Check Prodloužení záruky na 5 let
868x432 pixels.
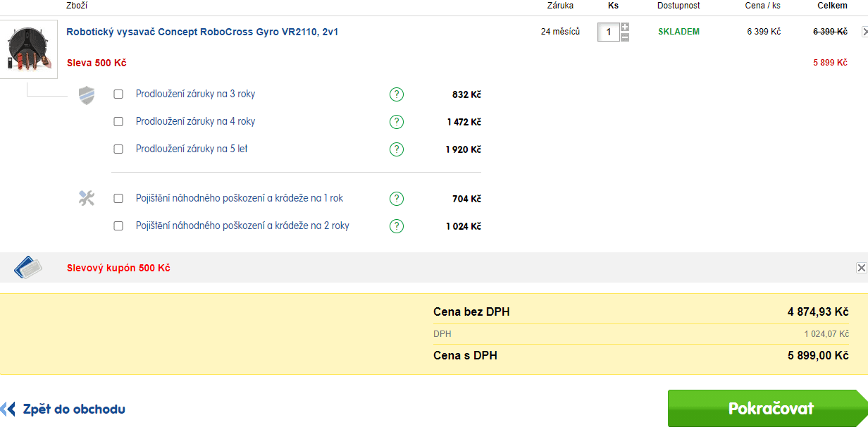coord(118,149)
